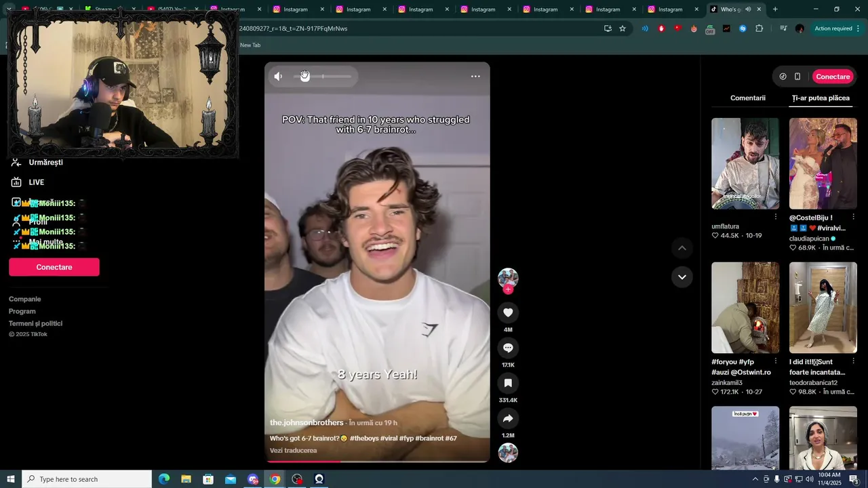The image size is (868, 488).
Task: Show hidden system tray icons
Action: pos(755,479)
